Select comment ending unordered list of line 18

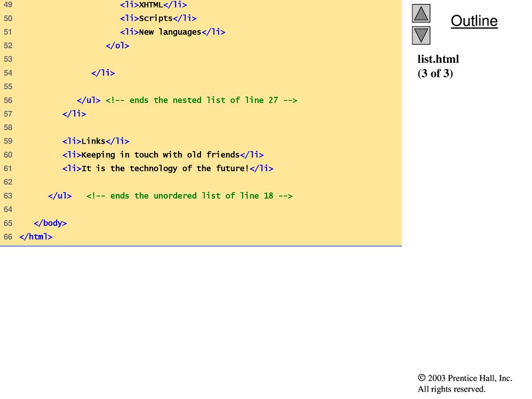[x=189, y=196]
